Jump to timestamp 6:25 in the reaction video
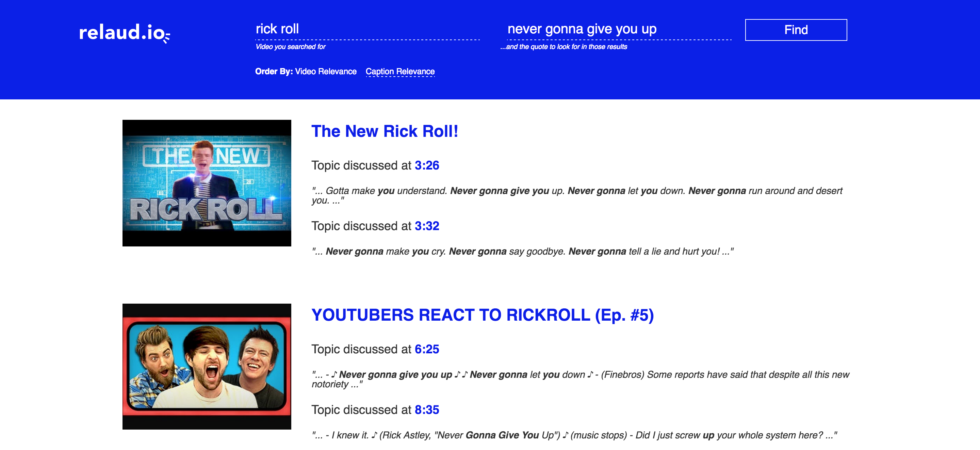This screenshot has height=450, width=980. pyautogui.click(x=427, y=349)
